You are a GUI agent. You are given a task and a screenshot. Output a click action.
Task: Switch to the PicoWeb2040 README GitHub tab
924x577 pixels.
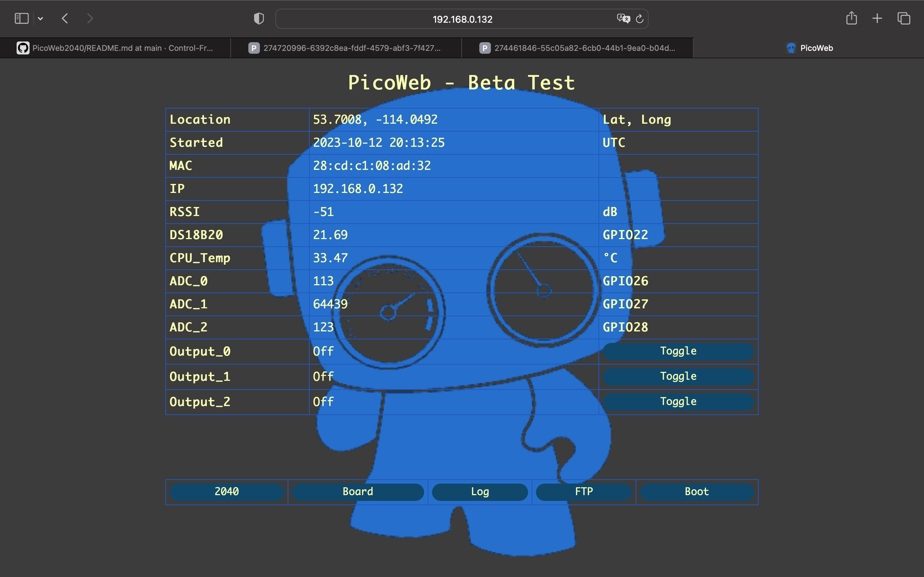(114, 48)
